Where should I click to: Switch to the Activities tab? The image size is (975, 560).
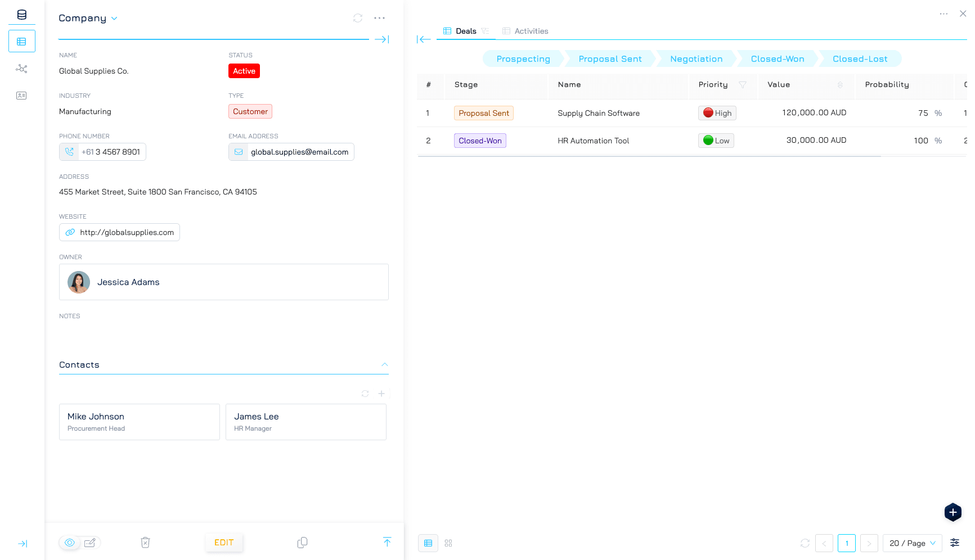(x=525, y=31)
